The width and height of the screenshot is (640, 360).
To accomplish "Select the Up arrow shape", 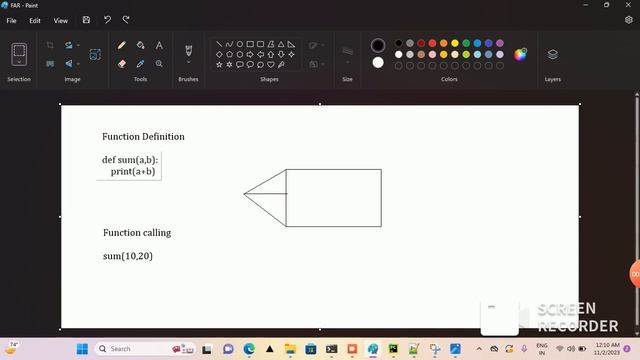I will pos(271,54).
